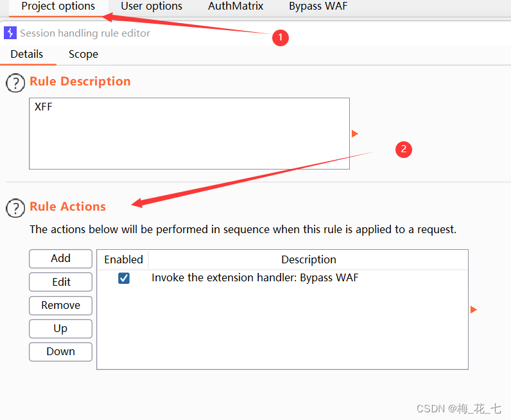The image size is (511, 420).
Task: Edit the selected rule action
Action: click(x=60, y=282)
